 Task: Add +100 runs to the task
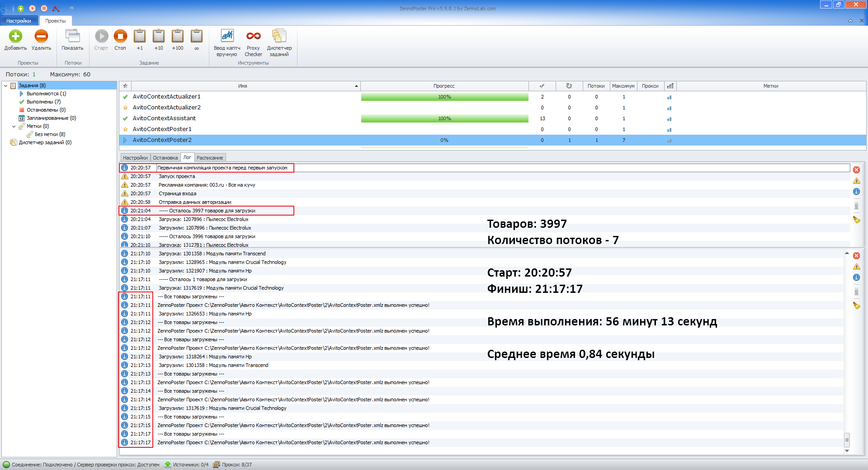pyautogui.click(x=178, y=37)
